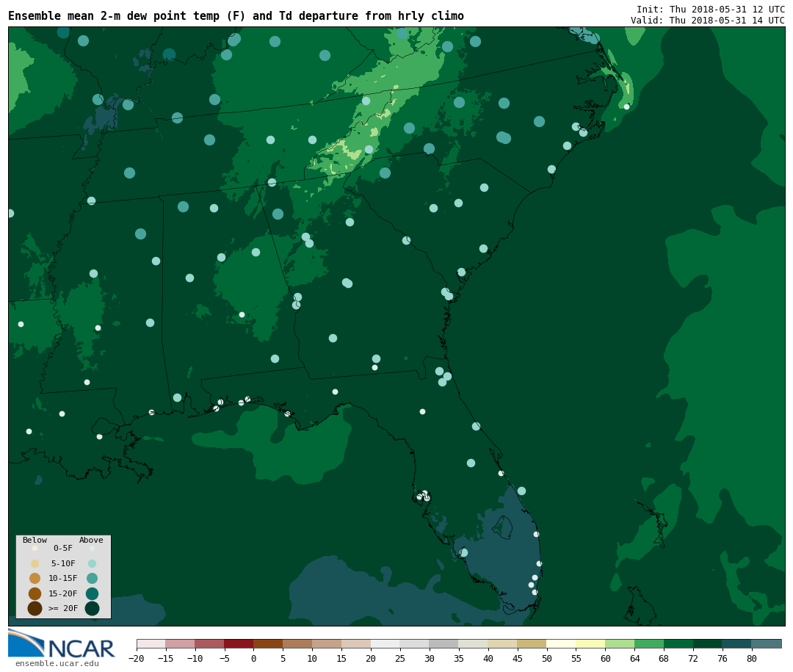
Task: Pick the 60 to 64 light green swatch
Action: click(620, 643)
